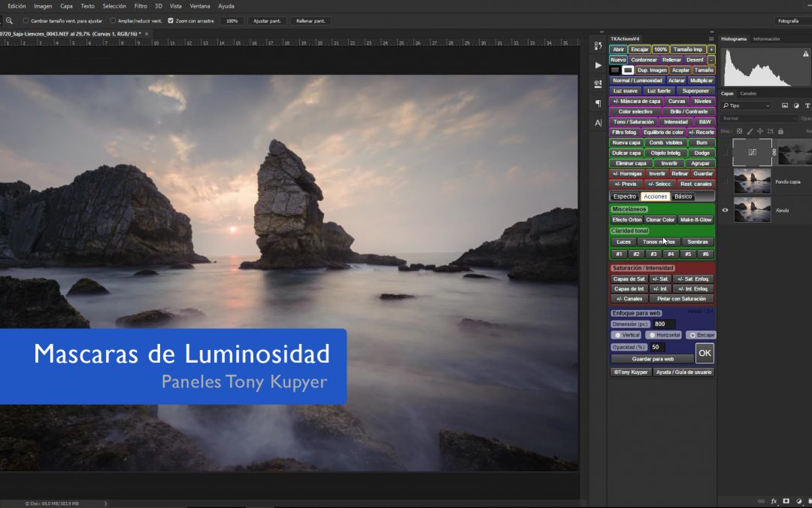Image resolution: width=812 pixels, height=508 pixels.
Task: Show the Fondo copia layer
Action: 725,182
